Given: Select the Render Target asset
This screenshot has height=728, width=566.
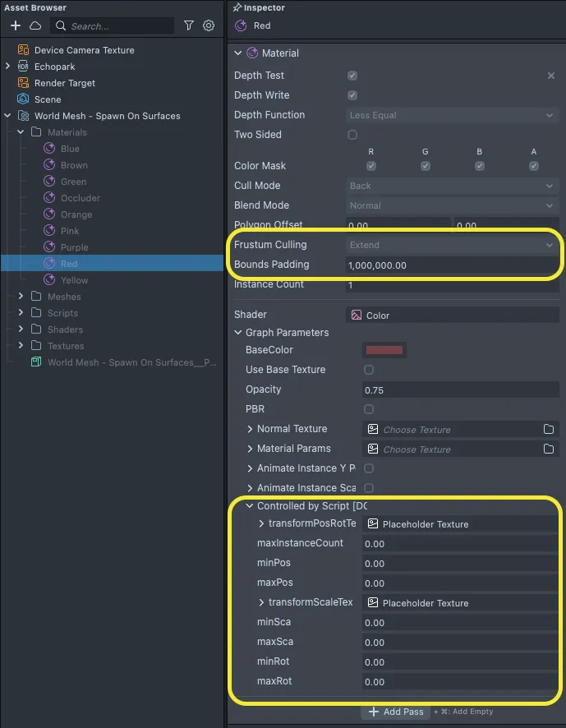Looking at the screenshot, I should 64,83.
